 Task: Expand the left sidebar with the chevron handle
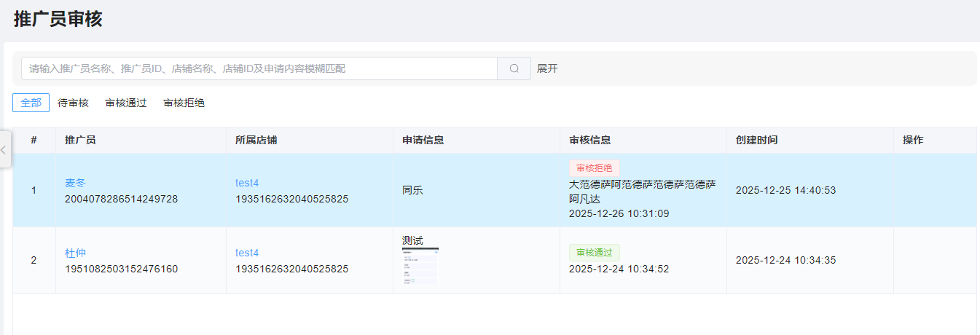pos(4,149)
